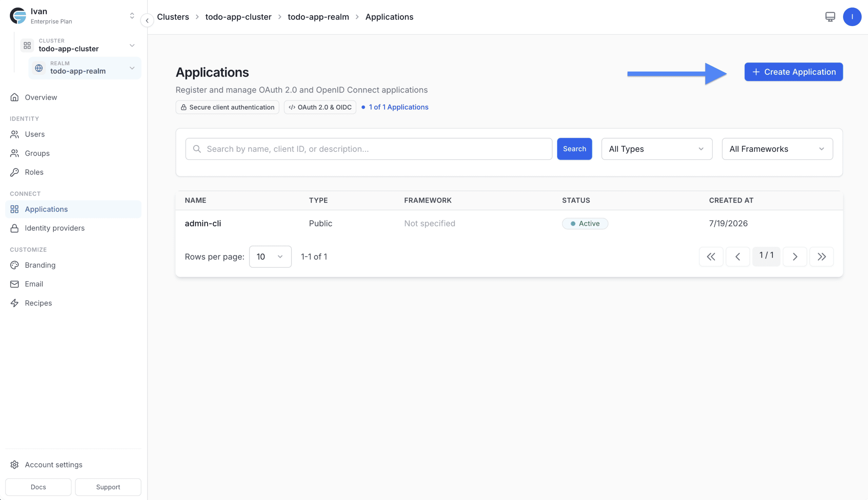Viewport: 868px width, 500px height.
Task: Open the account switcher chevrons beside Ivan
Action: [132, 16]
